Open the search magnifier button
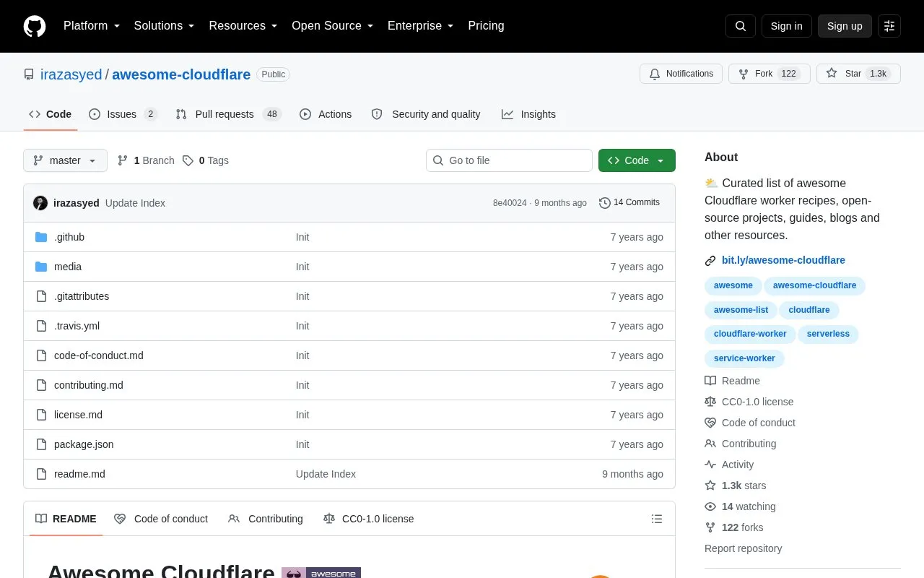924x578 pixels. [741, 26]
